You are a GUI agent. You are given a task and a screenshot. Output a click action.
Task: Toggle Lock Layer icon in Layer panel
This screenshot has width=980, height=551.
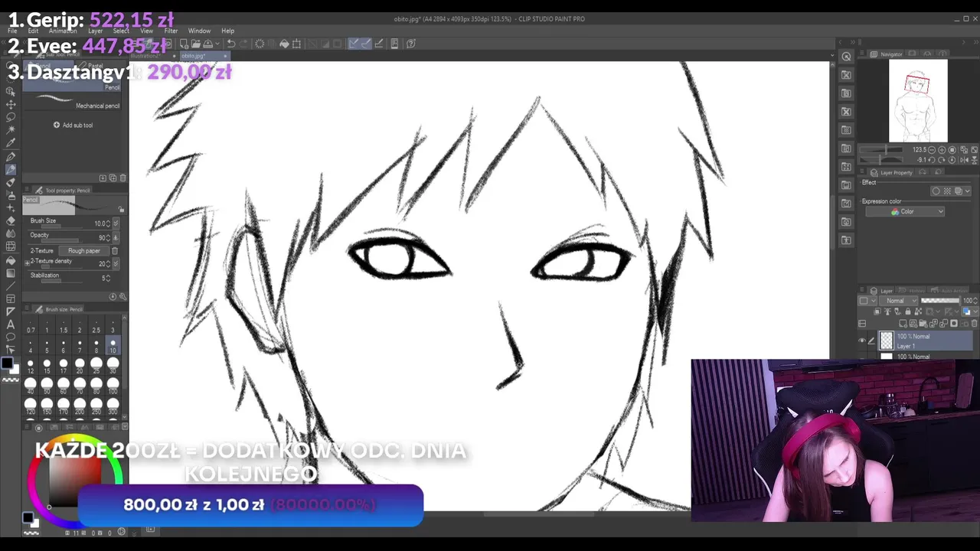(x=909, y=312)
